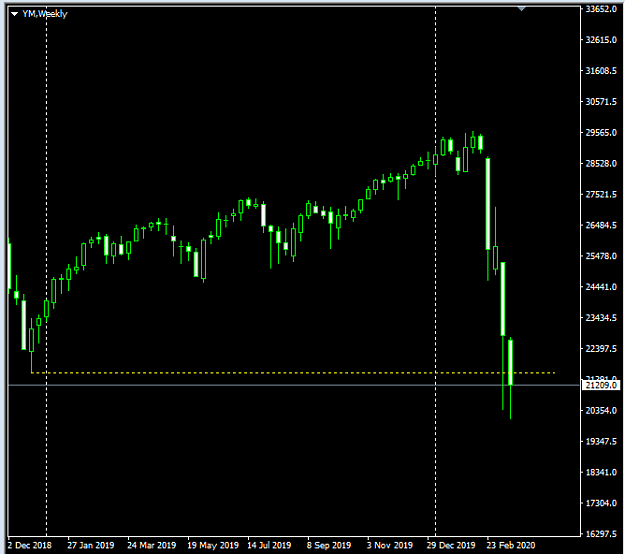Click the price axis value 19347.5
The image size is (625, 554).
coord(601,441)
